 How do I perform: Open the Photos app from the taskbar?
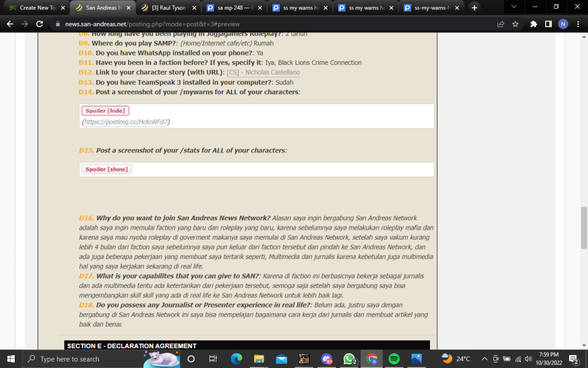417,359
